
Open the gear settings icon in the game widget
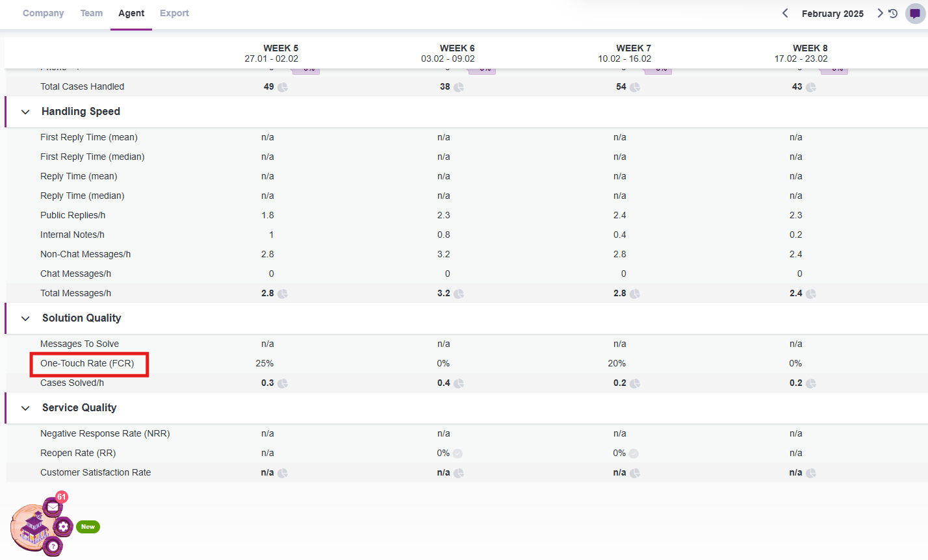tap(63, 526)
